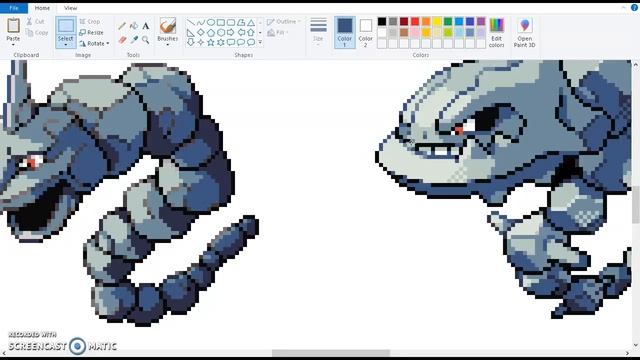Select the Eraser tool

pyautogui.click(x=122, y=40)
